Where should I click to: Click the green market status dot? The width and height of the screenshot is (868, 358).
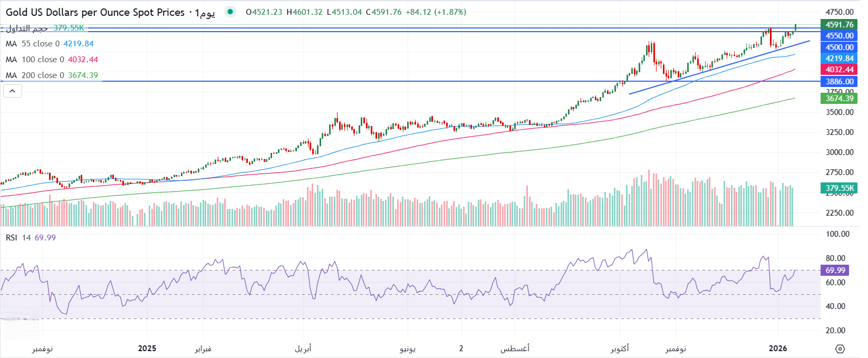230,12
